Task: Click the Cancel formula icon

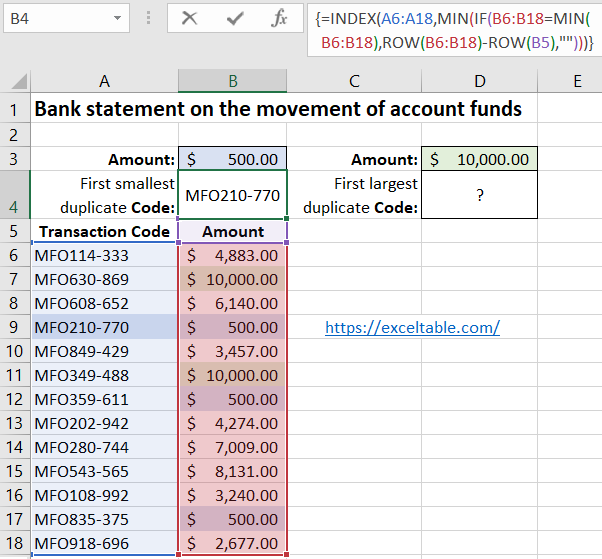Action: (x=189, y=18)
